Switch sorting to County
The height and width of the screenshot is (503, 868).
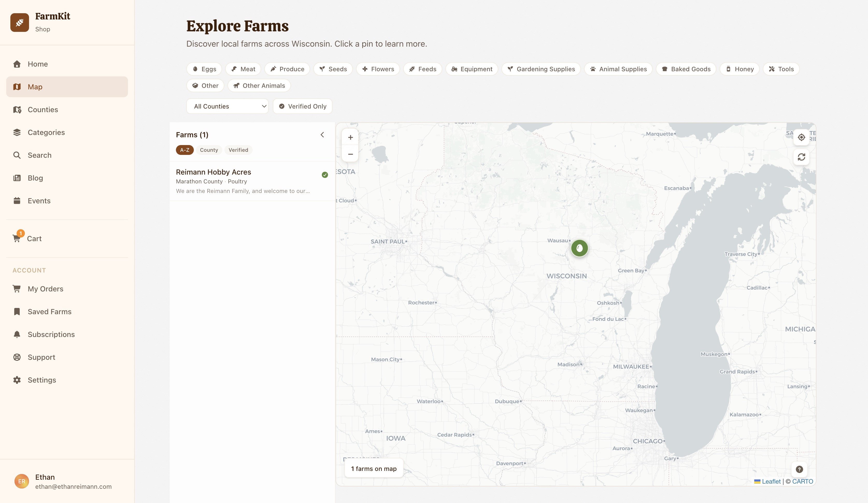(x=209, y=150)
